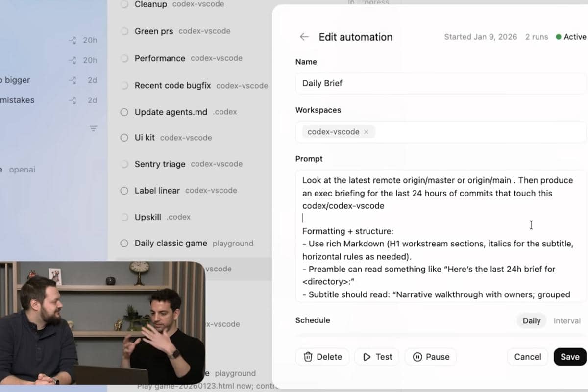The image size is (588, 392).
Task: Remove the codex-vscode workspace chip
Action: (366, 132)
